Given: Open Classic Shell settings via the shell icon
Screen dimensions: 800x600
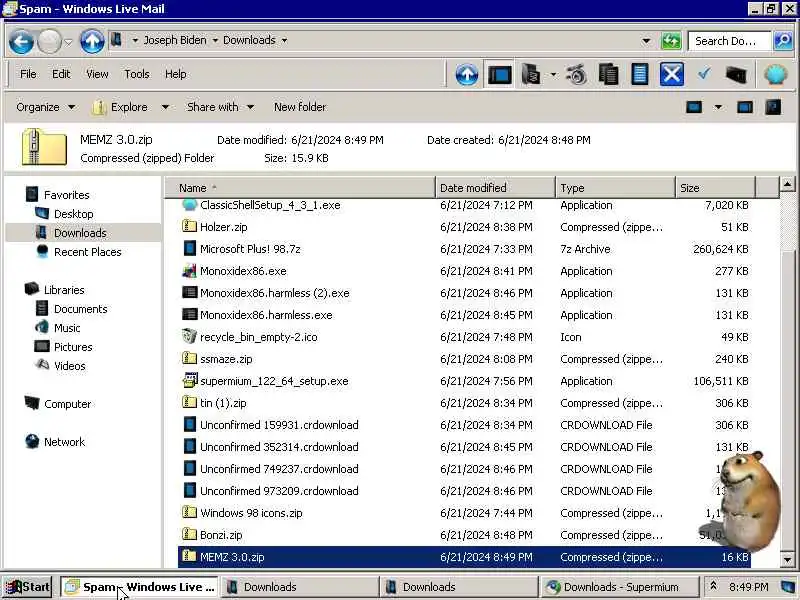Looking at the screenshot, I should coord(776,75).
